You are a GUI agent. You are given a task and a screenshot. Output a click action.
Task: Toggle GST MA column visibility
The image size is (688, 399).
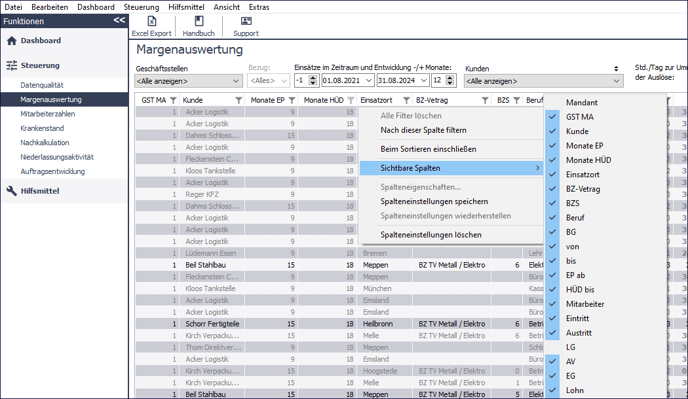(552, 117)
